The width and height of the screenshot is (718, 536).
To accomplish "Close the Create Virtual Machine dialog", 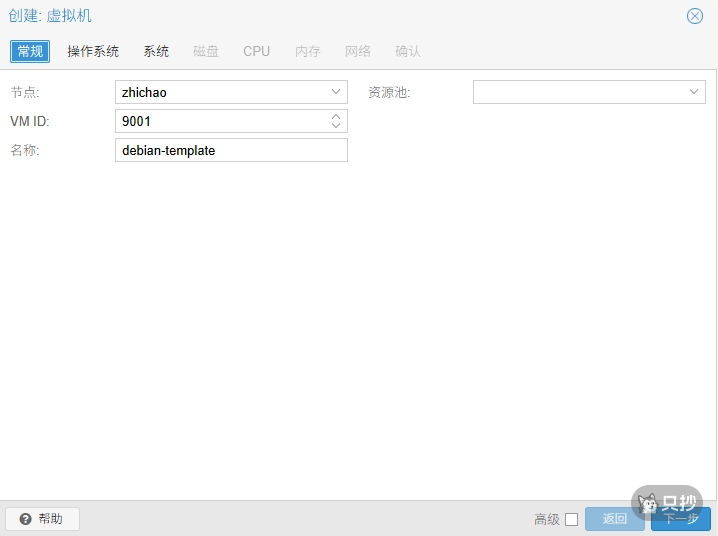I will coord(695,16).
